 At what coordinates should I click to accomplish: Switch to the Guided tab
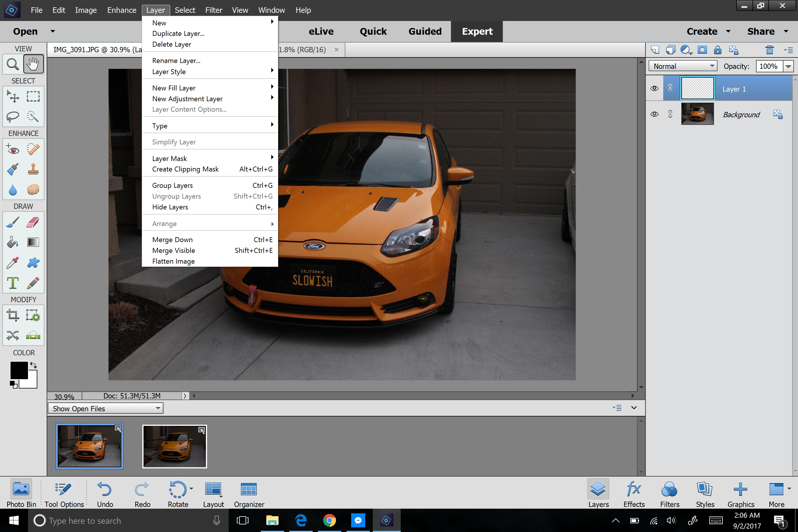(x=425, y=31)
